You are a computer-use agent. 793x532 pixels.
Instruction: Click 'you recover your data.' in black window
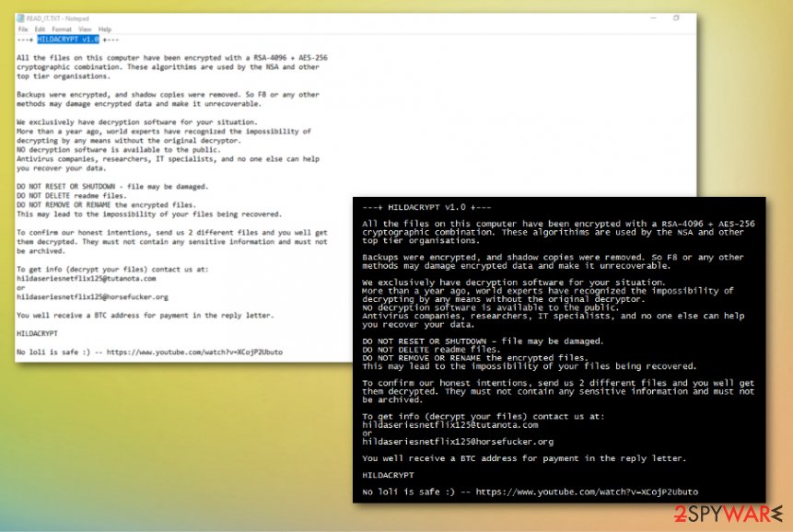point(418,324)
